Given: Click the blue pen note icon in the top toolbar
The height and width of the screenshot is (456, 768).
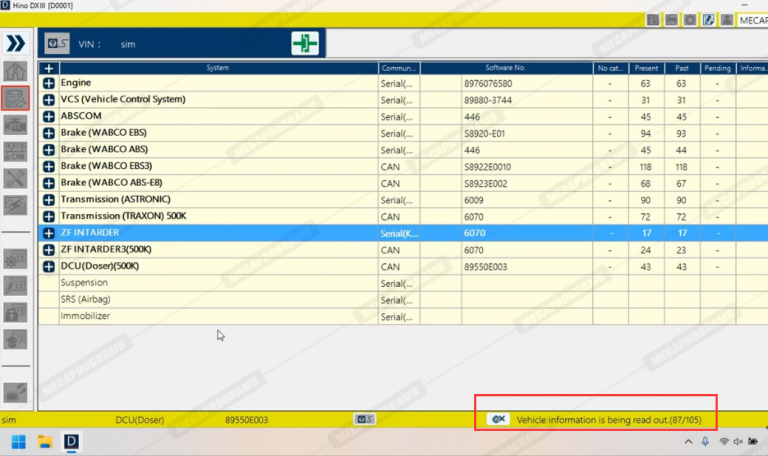Looking at the screenshot, I should click(708, 20).
